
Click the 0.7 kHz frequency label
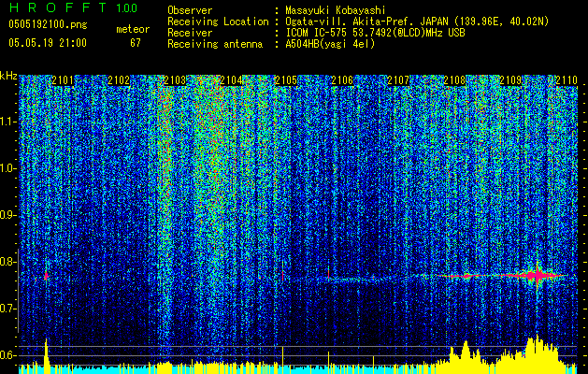click(7, 309)
